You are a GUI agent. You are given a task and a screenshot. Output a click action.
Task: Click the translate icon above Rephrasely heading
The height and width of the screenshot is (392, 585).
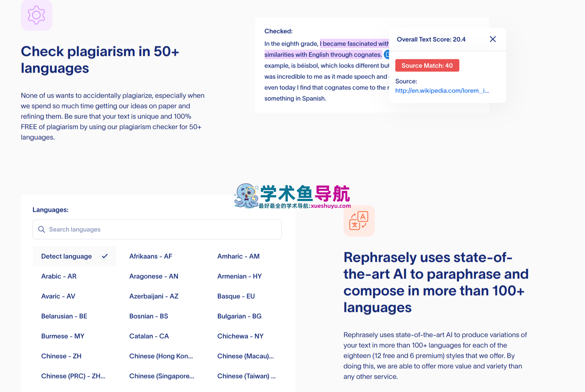pyautogui.click(x=359, y=221)
